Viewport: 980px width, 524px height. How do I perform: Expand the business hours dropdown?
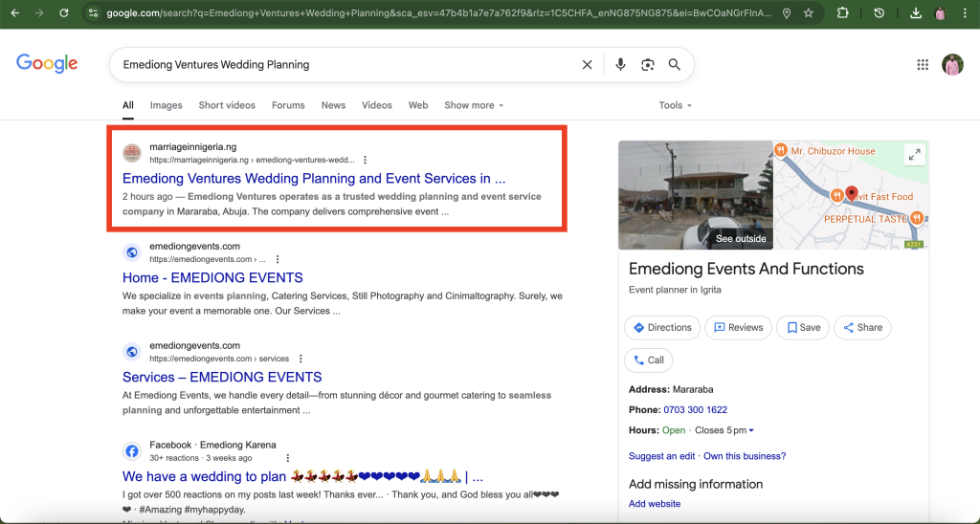(751, 430)
